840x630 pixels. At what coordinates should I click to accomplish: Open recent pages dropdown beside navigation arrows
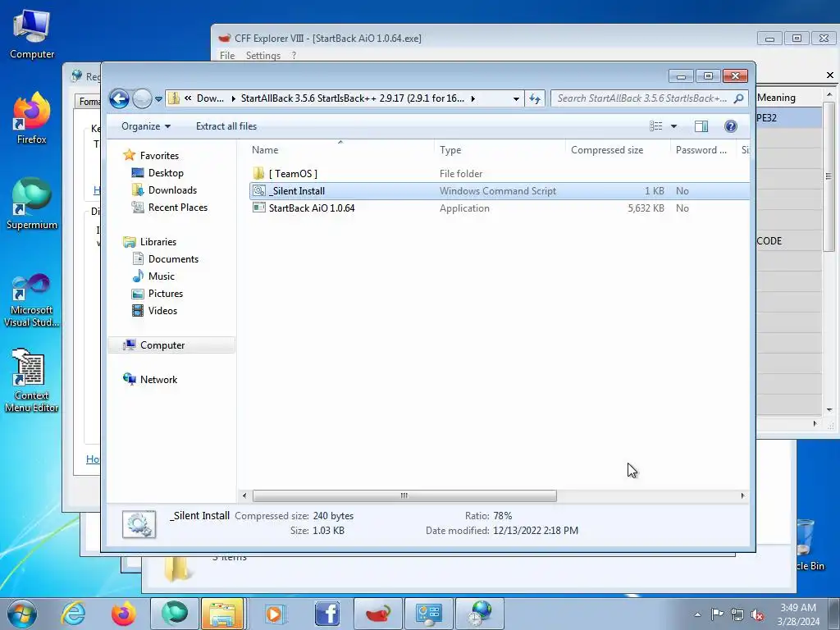pyautogui.click(x=158, y=99)
